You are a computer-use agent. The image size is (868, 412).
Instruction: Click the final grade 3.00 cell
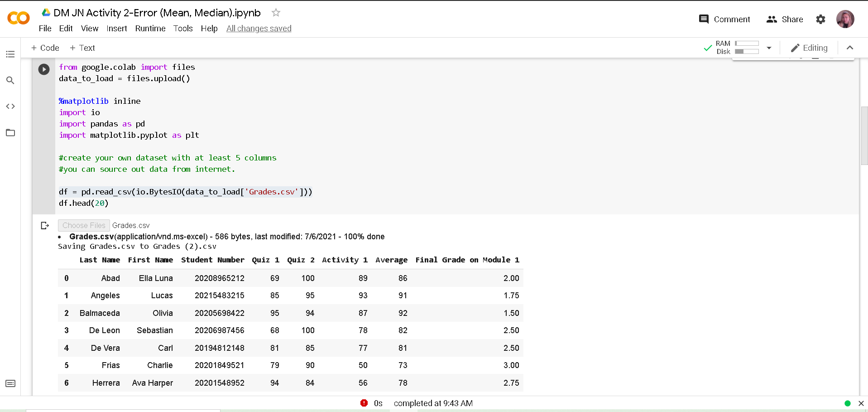point(511,365)
